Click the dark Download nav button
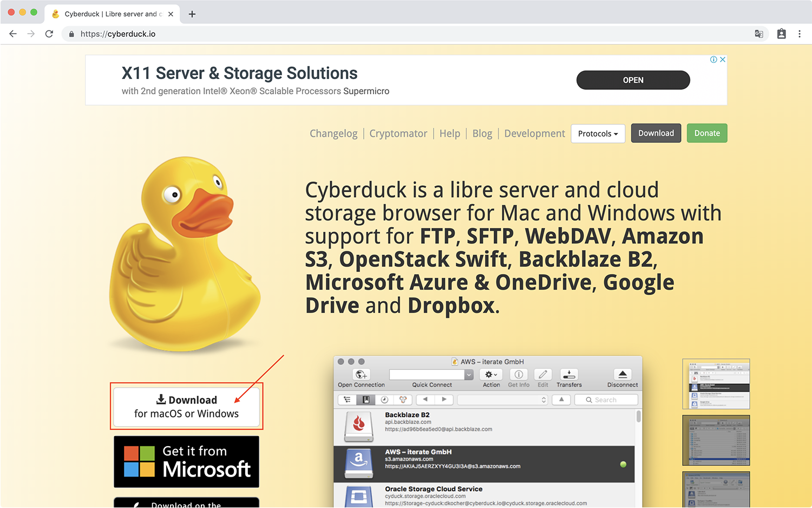The image size is (812, 508). [656, 133]
